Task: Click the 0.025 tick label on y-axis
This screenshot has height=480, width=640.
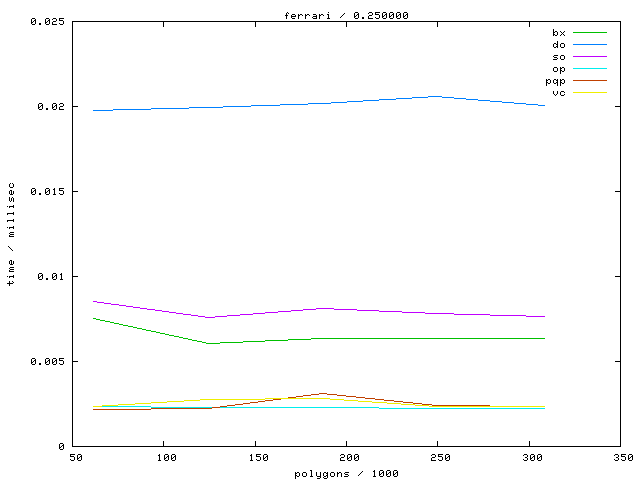Action: tap(48, 21)
